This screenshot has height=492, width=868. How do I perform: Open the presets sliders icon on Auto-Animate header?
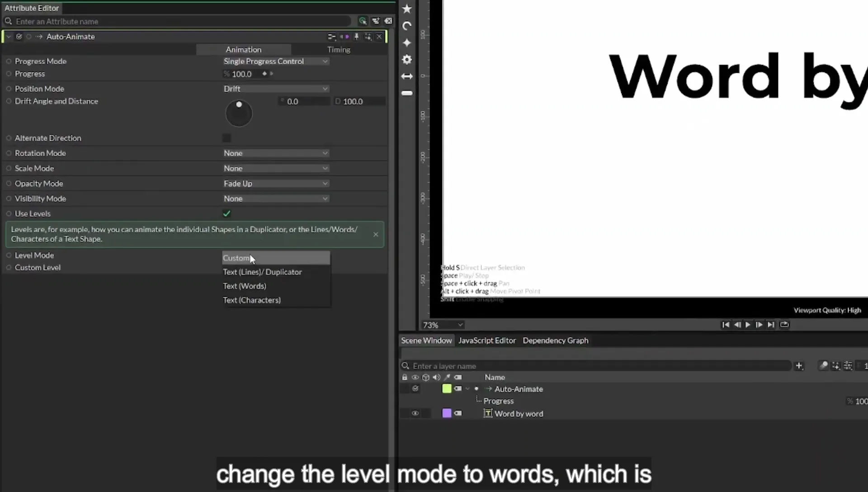tap(332, 37)
